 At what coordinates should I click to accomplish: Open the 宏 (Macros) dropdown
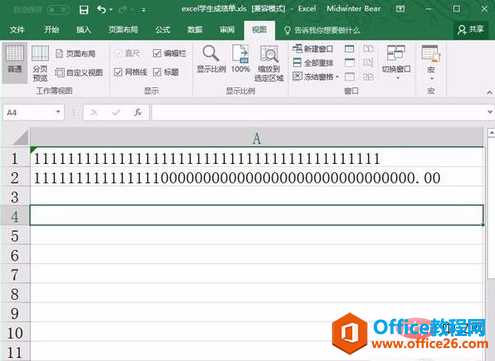click(x=431, y=63)
